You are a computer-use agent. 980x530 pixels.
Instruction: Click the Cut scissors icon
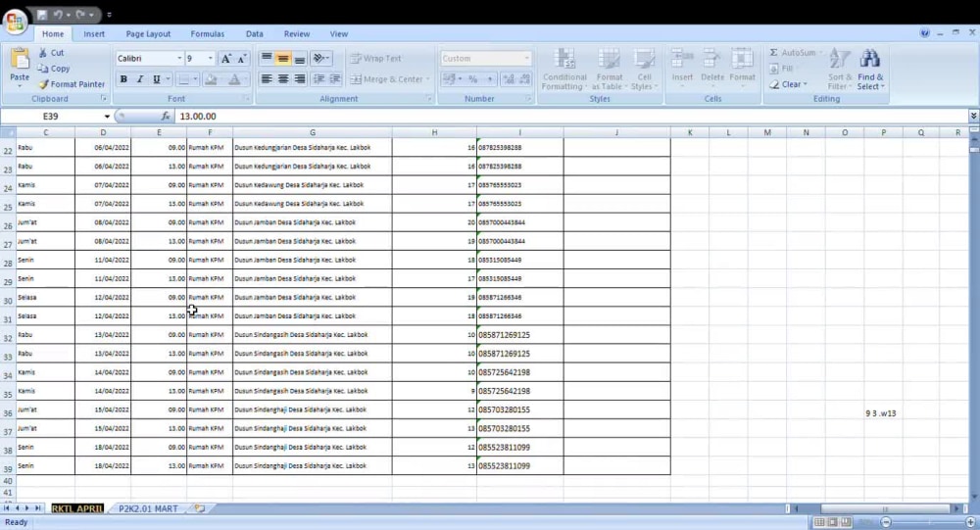click(43, 53)
